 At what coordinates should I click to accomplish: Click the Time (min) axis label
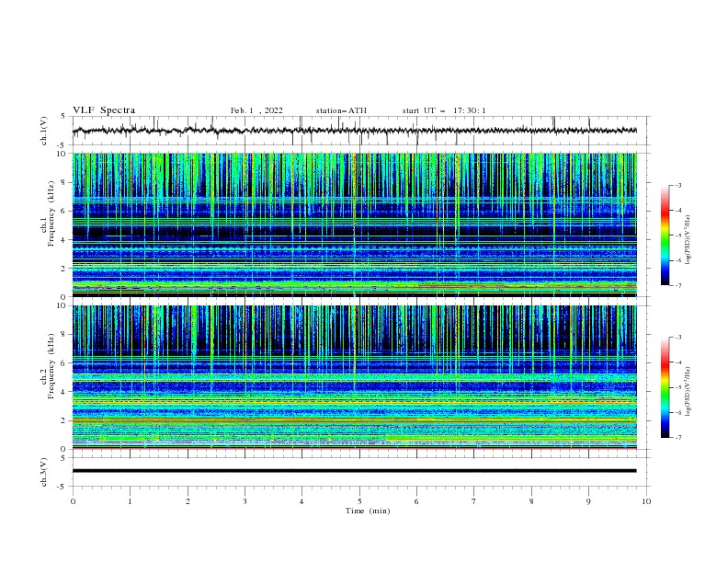click(368, 511)
